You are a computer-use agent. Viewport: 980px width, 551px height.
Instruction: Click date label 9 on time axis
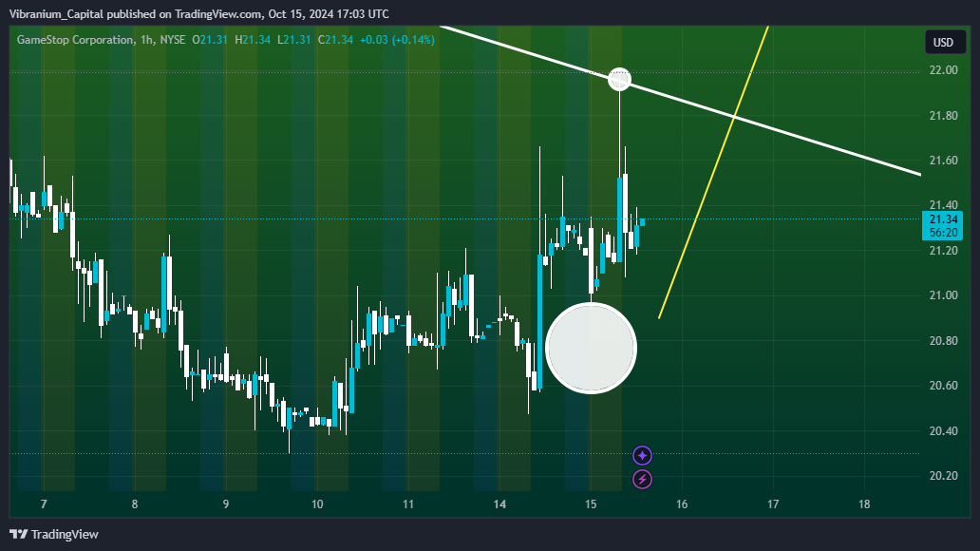[226, 504]
